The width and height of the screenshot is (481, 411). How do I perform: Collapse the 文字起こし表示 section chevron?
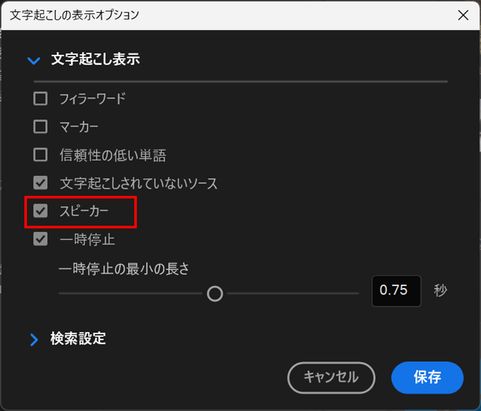coord(34,61)
